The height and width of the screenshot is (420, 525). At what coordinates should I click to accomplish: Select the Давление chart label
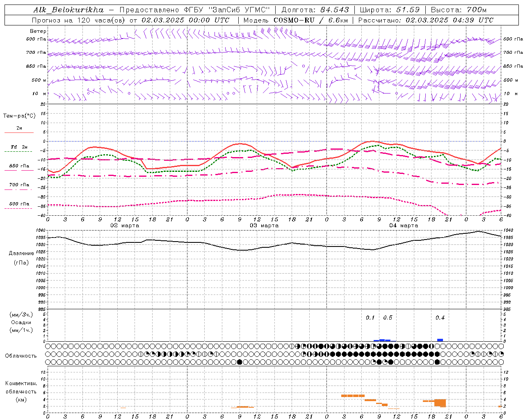tap(21, 253)
